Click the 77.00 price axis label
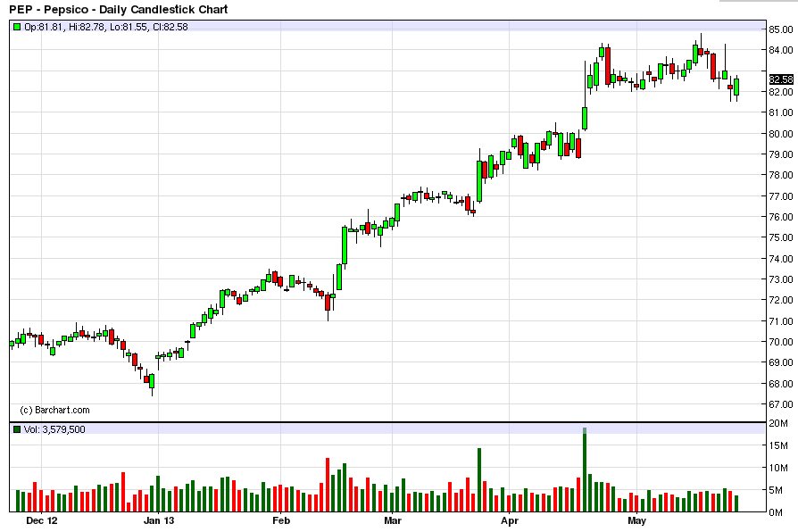The image size is (798, 532). click(781, 196)
